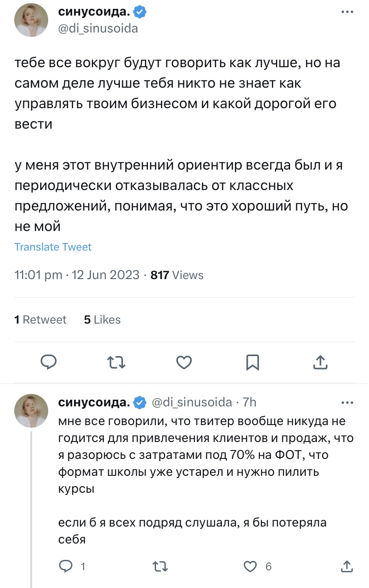The width and height of the screenshot is (369, 588).
Task: Click the 817 Views count
Action: pos(177,275)
